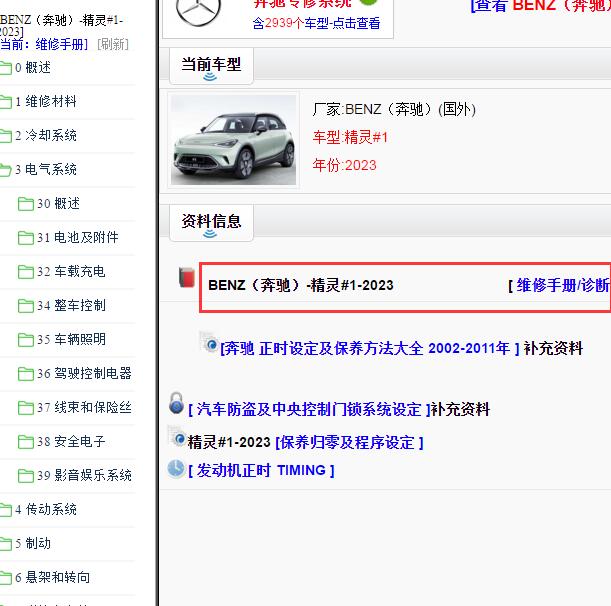
Task: Open subsection 39 影音娱乐系统
Action: click(85, 475)
